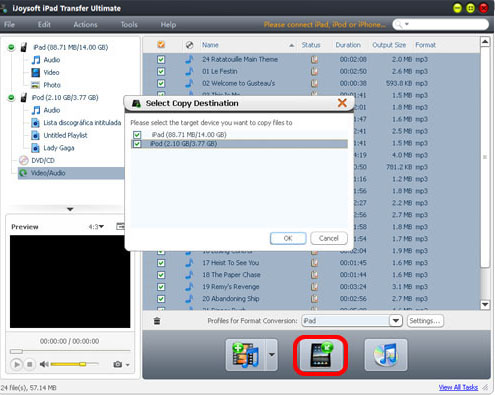Open the Edit menu
Screen dimensions: 495x395
pyautogui.click(x=44, y=24)
